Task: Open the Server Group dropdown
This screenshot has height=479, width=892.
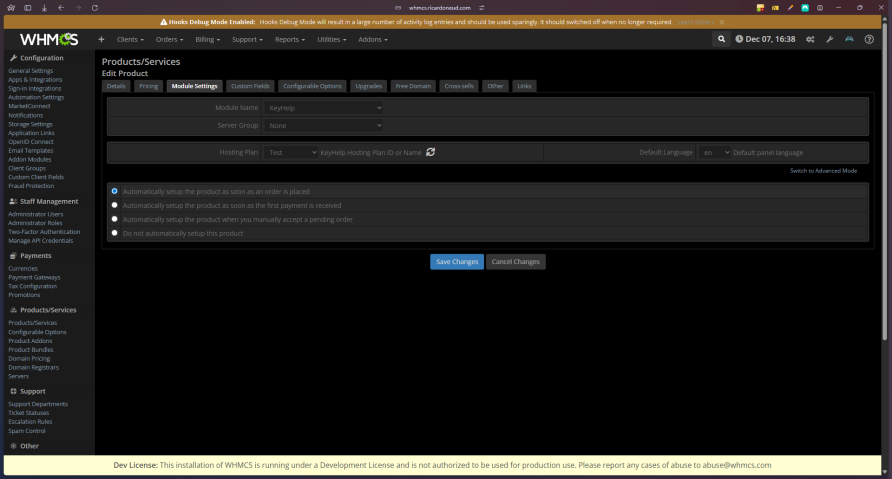Action: [x=323, y=125]
